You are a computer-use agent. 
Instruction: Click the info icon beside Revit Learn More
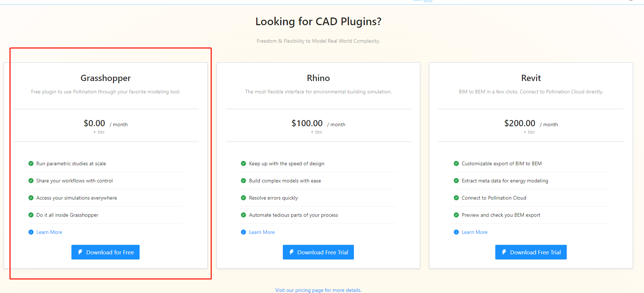click(x=456, y=232)
